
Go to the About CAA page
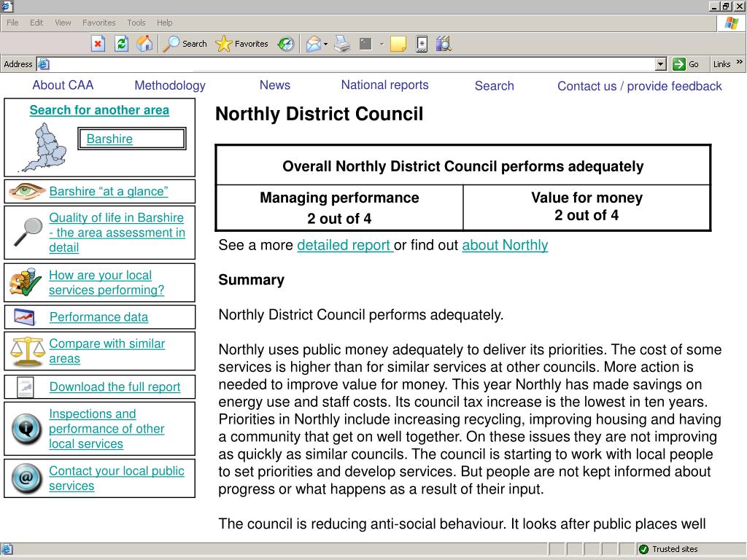click(x=63, y=85)
